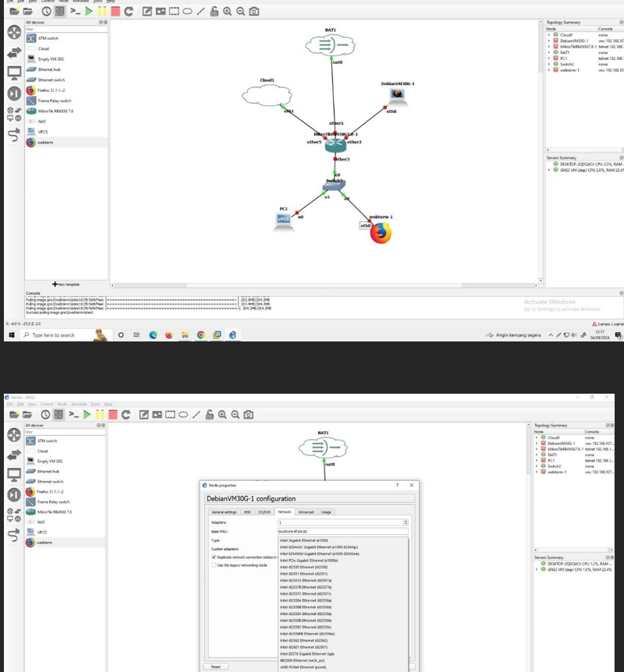Expand MikroTik node in upper Topology Summary
This screenshot has height=672, width=624.
[x=549, y=47]
